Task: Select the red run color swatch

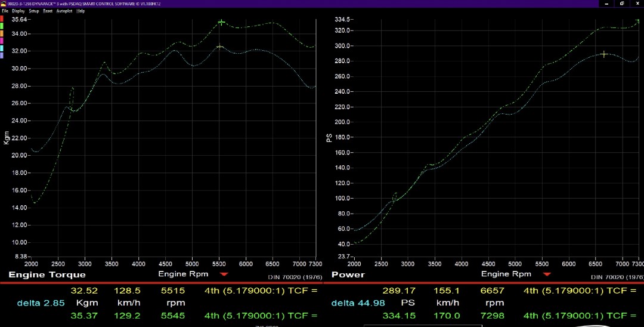Action: point(2,18)
